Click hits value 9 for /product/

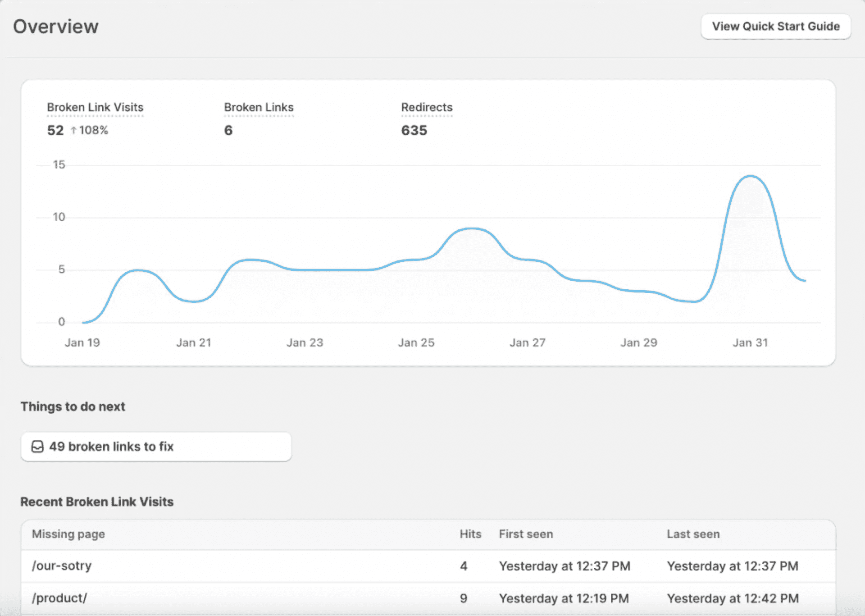464,598
